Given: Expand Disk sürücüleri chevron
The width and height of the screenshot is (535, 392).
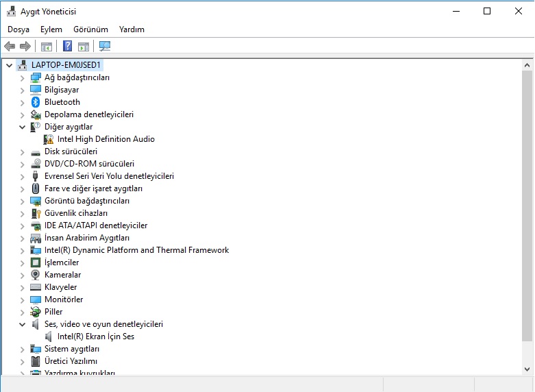Looking at the screenshot, I should [22, 152].
